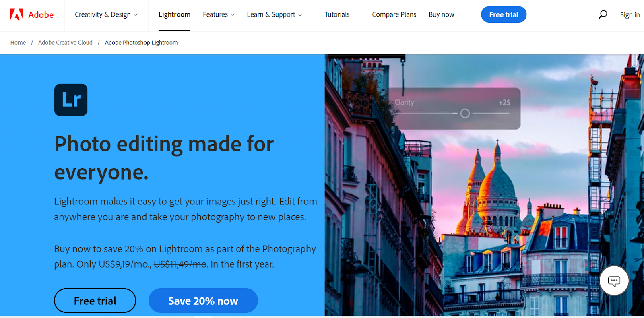Click the Paris rooftop hero image

484,185
